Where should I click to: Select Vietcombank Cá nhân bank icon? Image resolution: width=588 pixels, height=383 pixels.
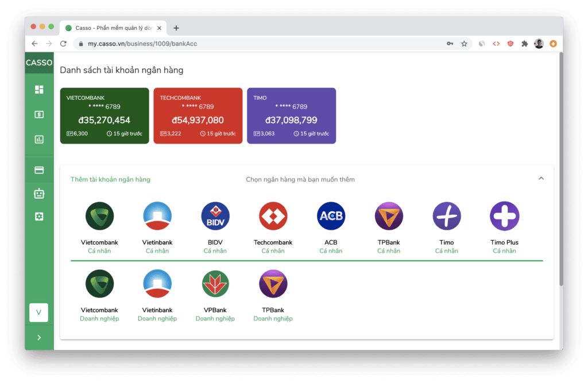(x=99, y=216)
